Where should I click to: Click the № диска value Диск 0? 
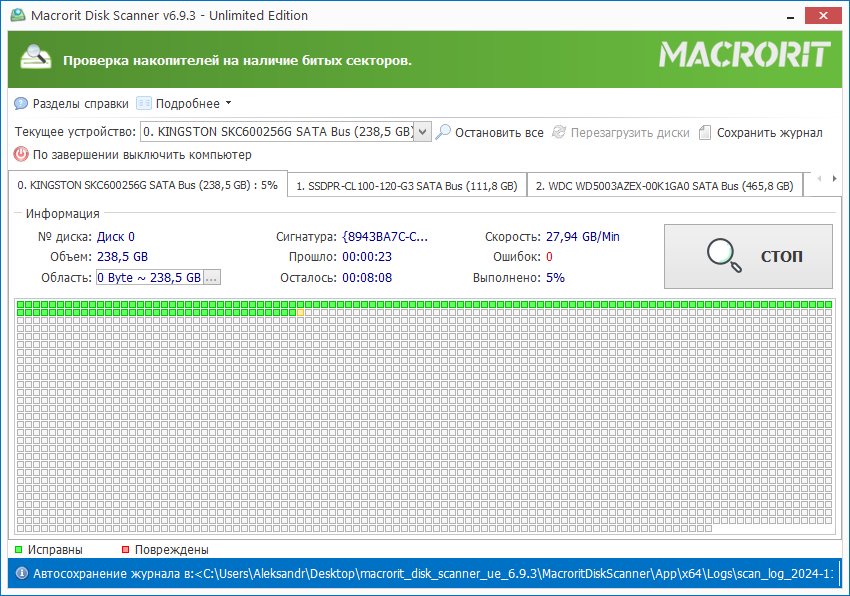tap(116, 236)
